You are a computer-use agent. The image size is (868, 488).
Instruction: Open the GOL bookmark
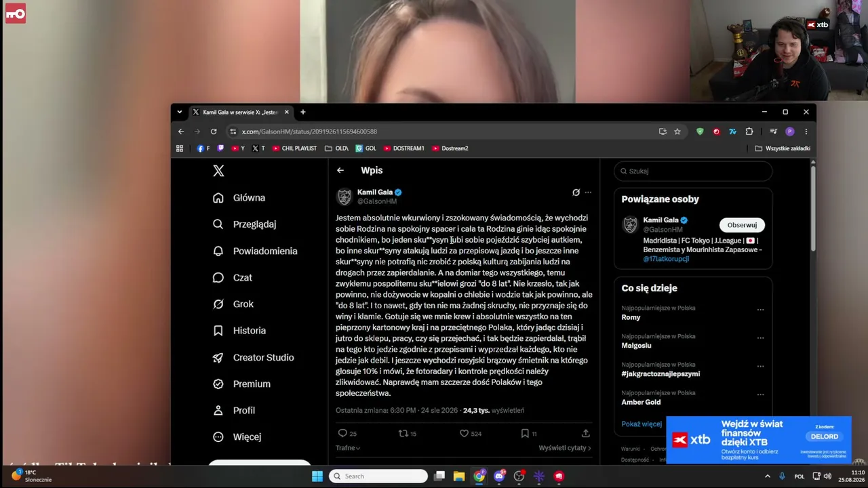point(366,148)
